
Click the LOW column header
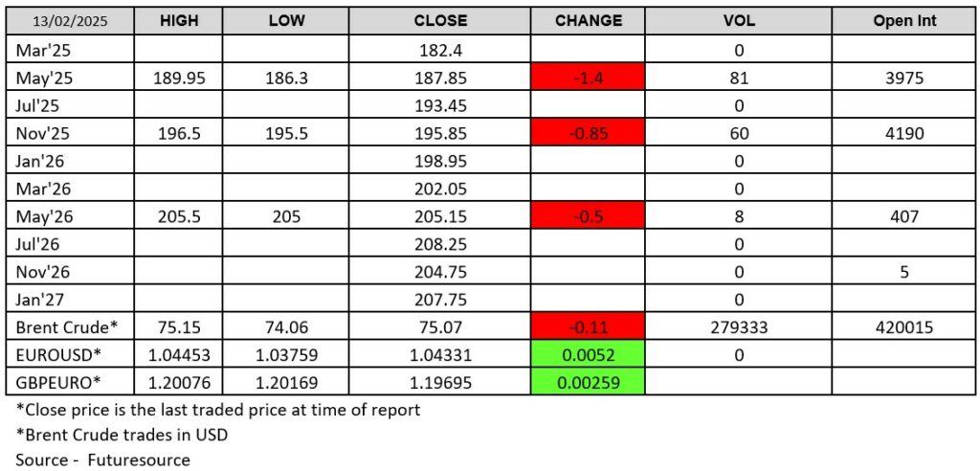pos(287,20)
